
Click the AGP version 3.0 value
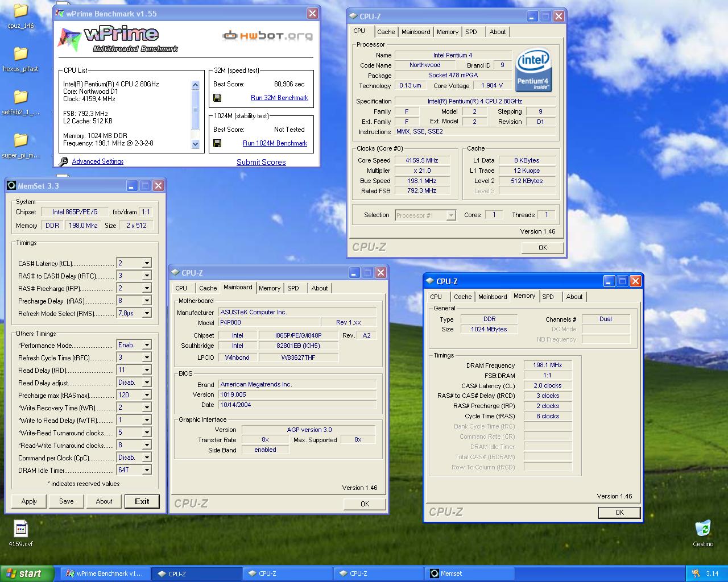tap(309, 430)
